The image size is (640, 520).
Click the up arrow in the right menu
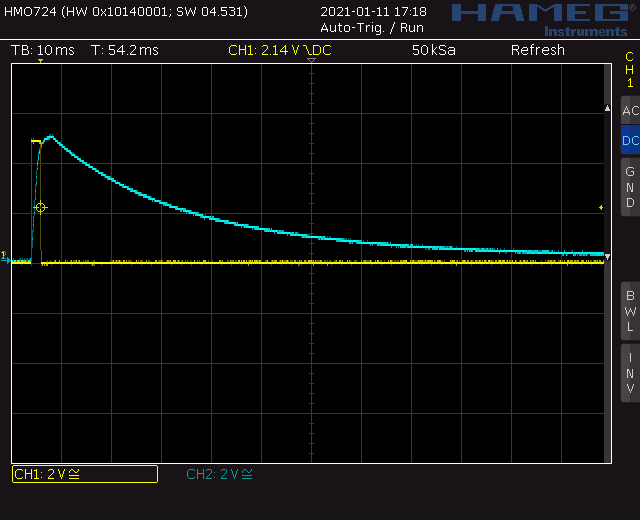click(607, 107)
